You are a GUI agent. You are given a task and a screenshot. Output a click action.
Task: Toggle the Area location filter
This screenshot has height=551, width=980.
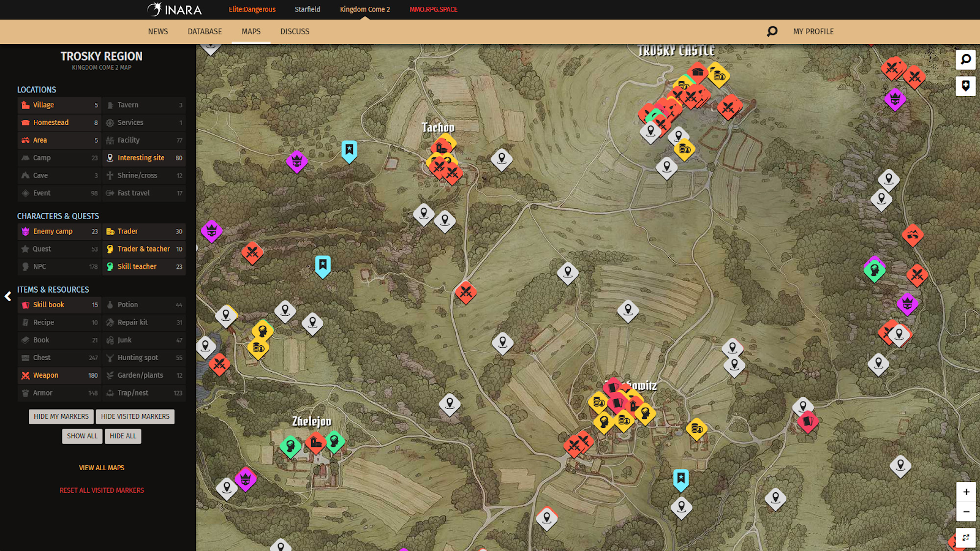[59, 140]
